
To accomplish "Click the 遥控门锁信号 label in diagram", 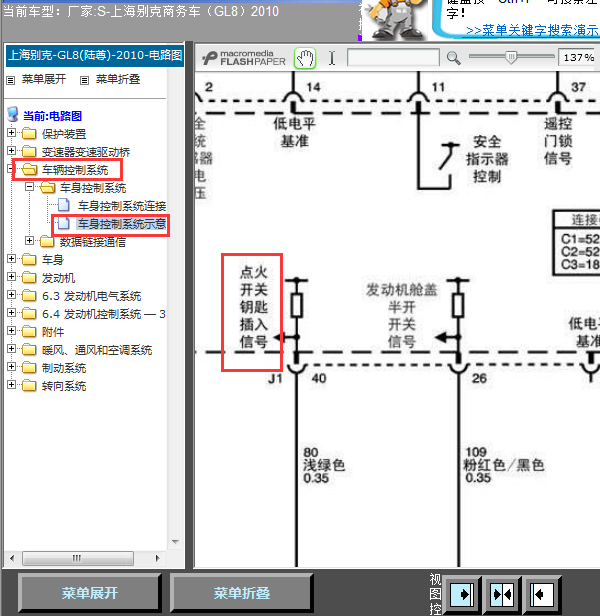I will click(558, 141).
